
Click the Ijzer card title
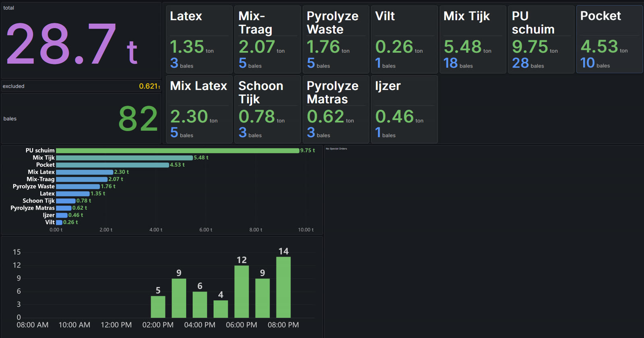point(388,86)
